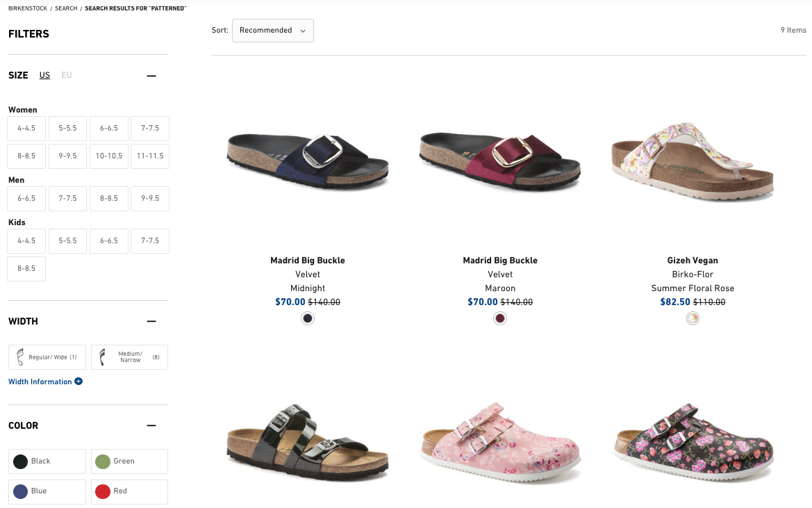Select the Medium/Narrow footprint icon filter

click(129, 357)
